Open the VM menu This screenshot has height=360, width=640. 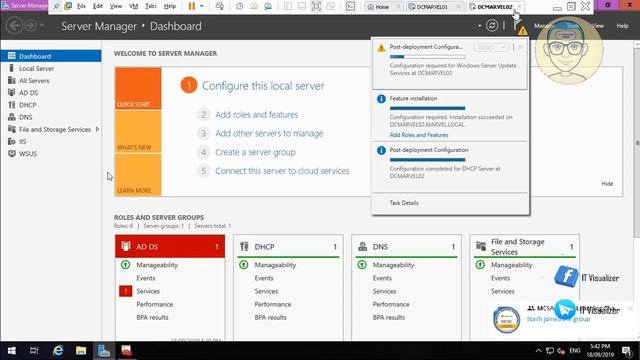[133, 6]
